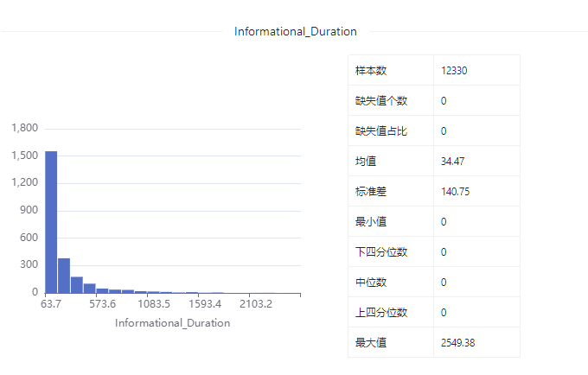The width and height of the screenshot is (588, 375).
Task: Click the 最小值 row label
Action: coord(369,222)
